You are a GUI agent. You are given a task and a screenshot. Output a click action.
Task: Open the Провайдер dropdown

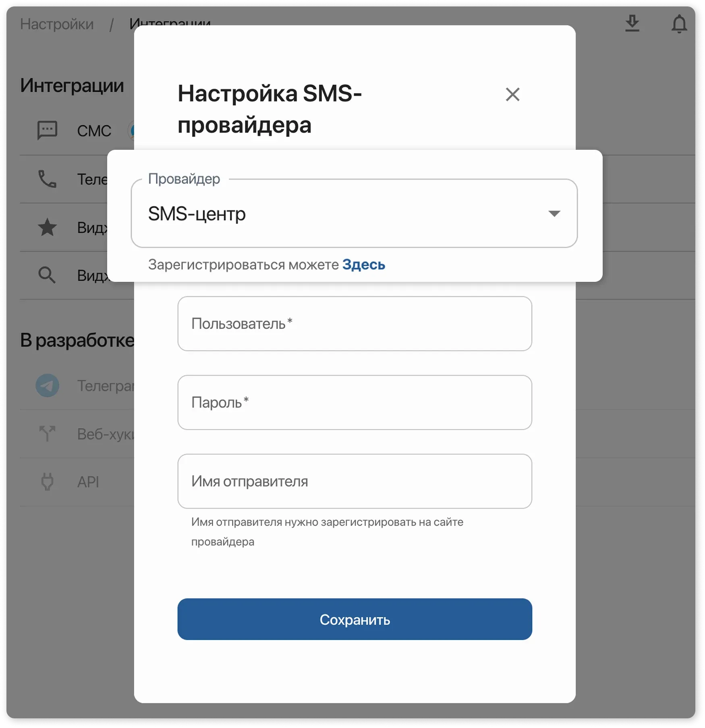pyautogui.click(x=355, y=214)
